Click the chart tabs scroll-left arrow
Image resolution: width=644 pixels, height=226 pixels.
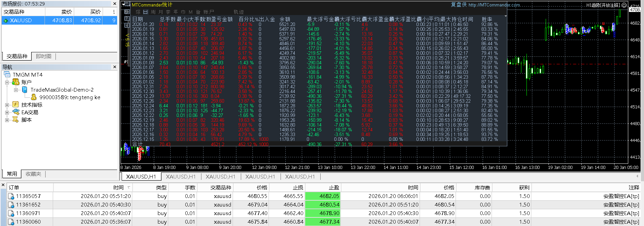point(637,176)
